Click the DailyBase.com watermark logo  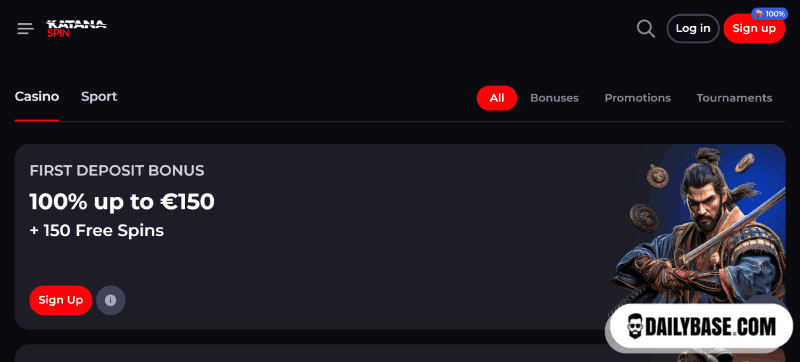702,327
